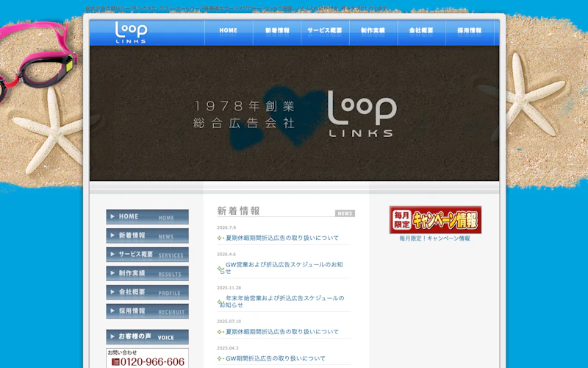588x368 pixels.
Task: Select the sidebar 新着情報 NEWS button
Action: pyautogui.click(x=148, y=236)
